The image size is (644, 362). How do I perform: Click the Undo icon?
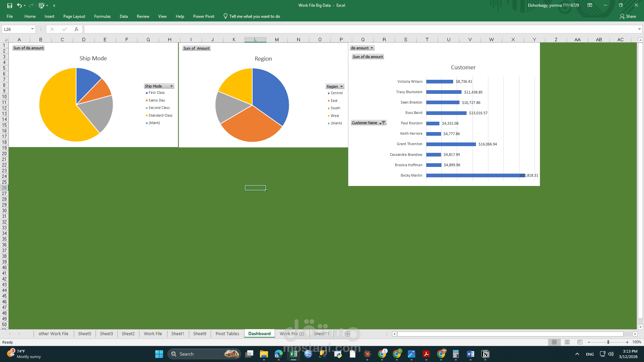click(19, 5)
